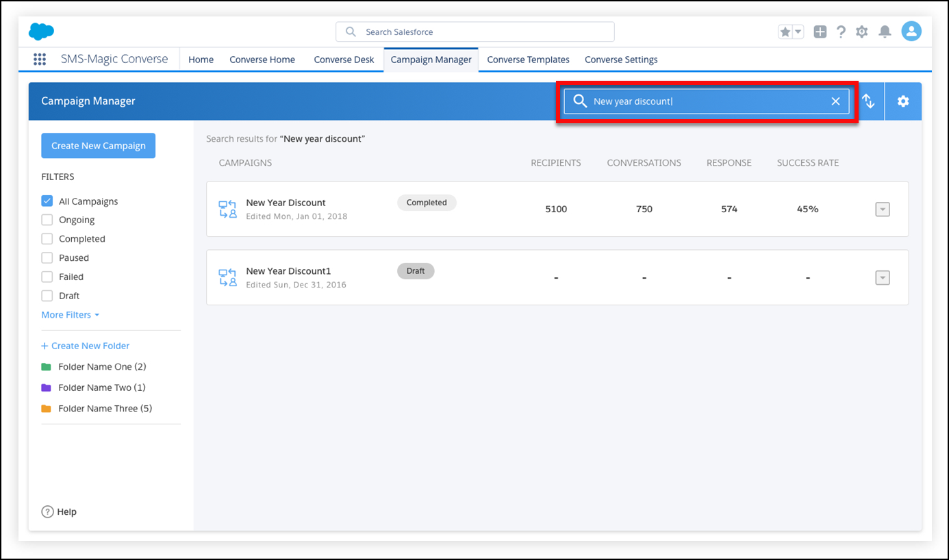Screen dimensions: 949x560
Task: Open the Salesforce help question mark
Action: pyautogui.click(x=842, y=31)
